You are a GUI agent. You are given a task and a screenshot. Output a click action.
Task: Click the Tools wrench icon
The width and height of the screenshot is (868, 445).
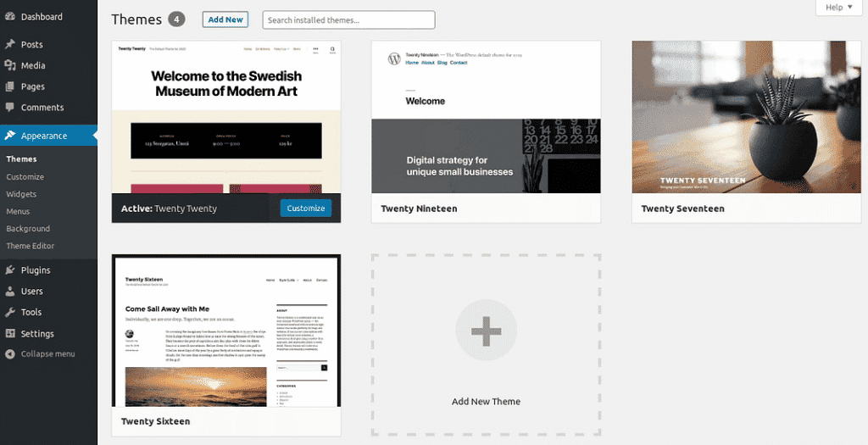tap(10, 312)
